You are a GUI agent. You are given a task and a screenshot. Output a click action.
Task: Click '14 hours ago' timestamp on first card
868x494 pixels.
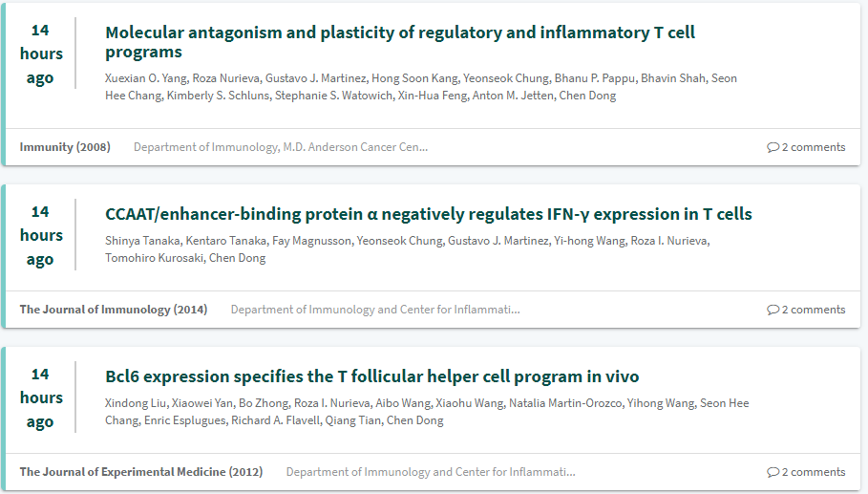41,54
